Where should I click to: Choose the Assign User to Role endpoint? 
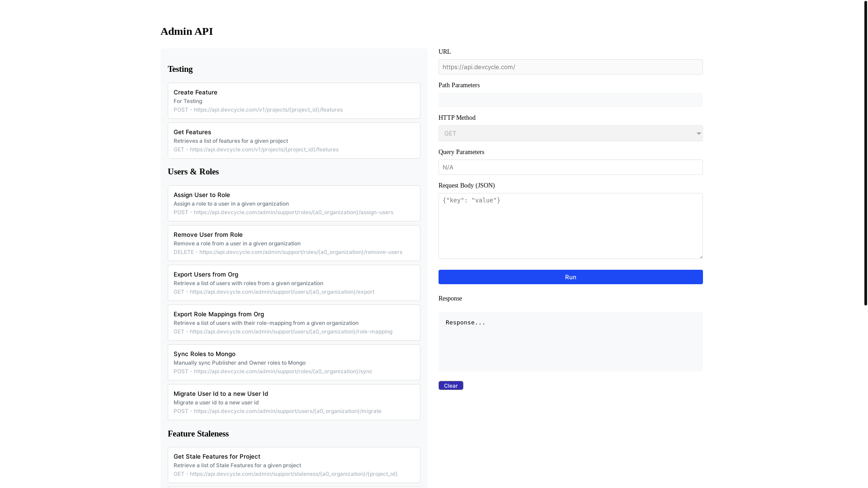(x=294, y=203)
